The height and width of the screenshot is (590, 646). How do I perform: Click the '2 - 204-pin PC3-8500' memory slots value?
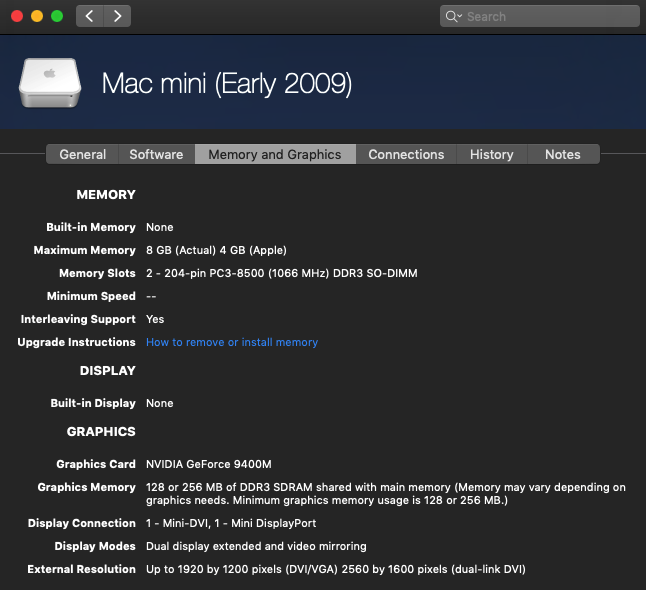pos(282,273)
